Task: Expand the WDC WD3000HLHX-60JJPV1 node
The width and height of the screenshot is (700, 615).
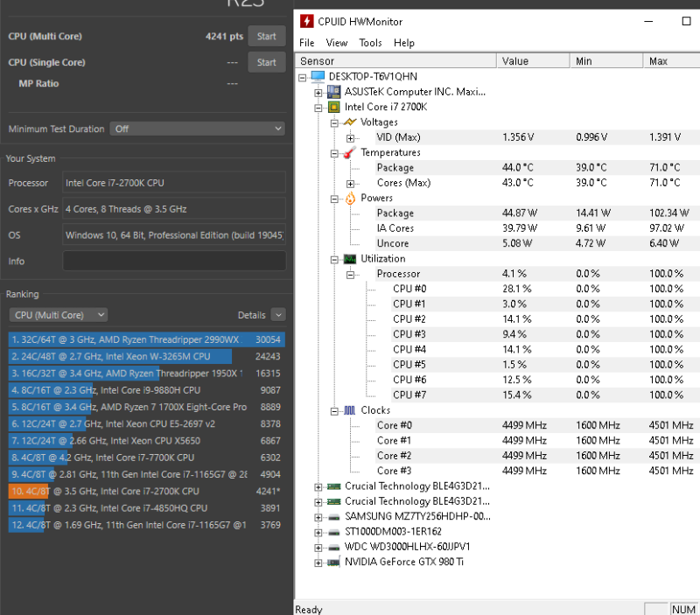Action: click(x=318, y=548)
